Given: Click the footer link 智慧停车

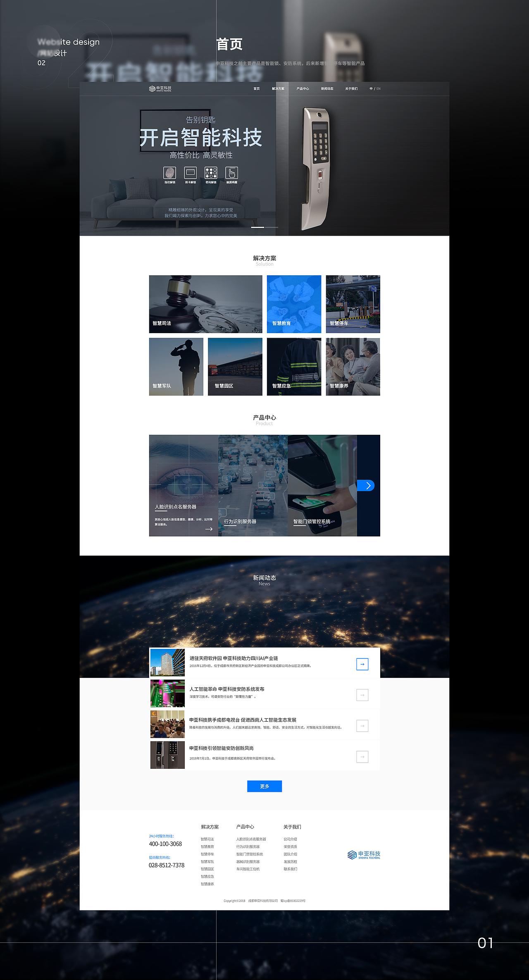Looking at the screenshot, I should point(207,854).
